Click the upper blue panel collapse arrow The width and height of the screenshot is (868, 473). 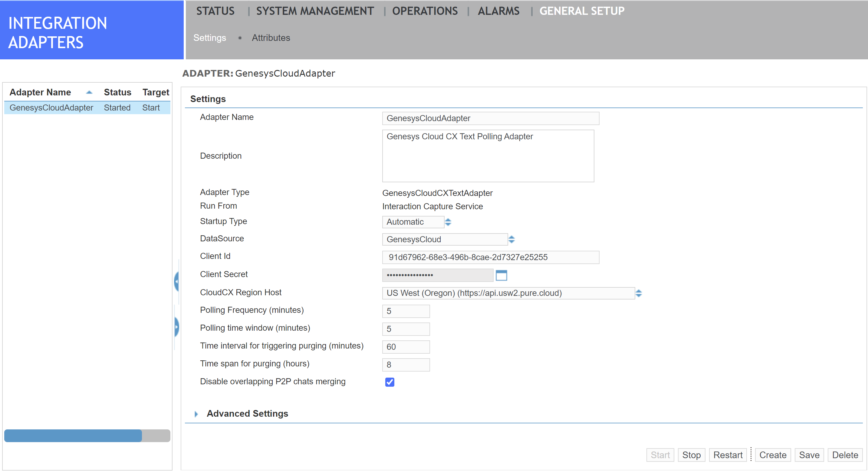point(176,282)
